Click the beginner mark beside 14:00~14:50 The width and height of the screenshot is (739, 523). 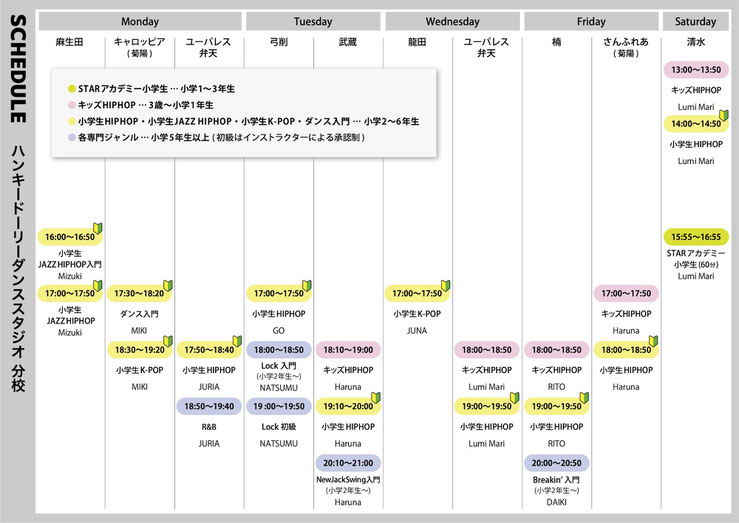724,115
